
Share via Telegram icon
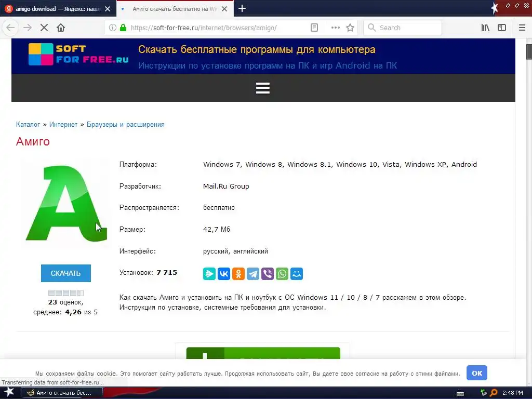coord(253,274)
